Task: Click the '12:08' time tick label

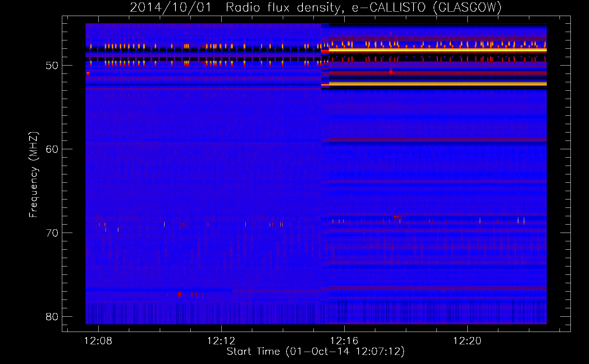Action: [x=98, y=341]
